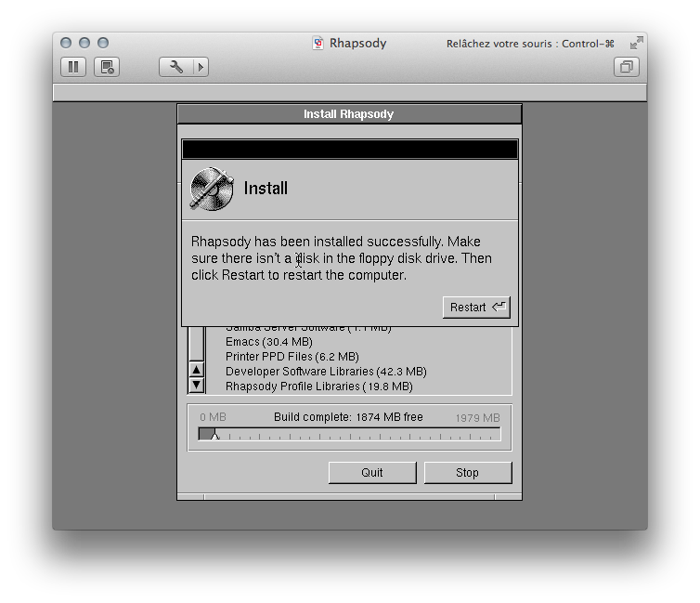Click scroll up arrow in package list
The height and width of the screenshot is (603, 700).
point(197,370)
